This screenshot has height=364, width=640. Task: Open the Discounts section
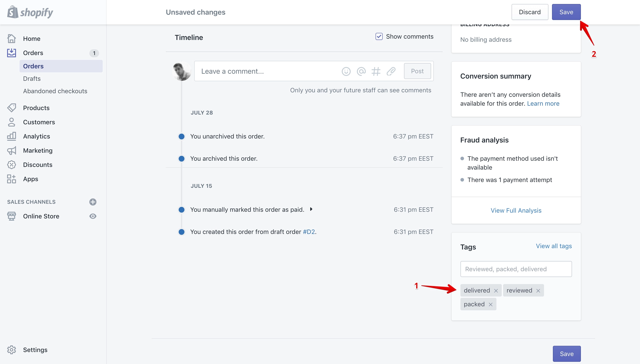[x=38, y=165]
